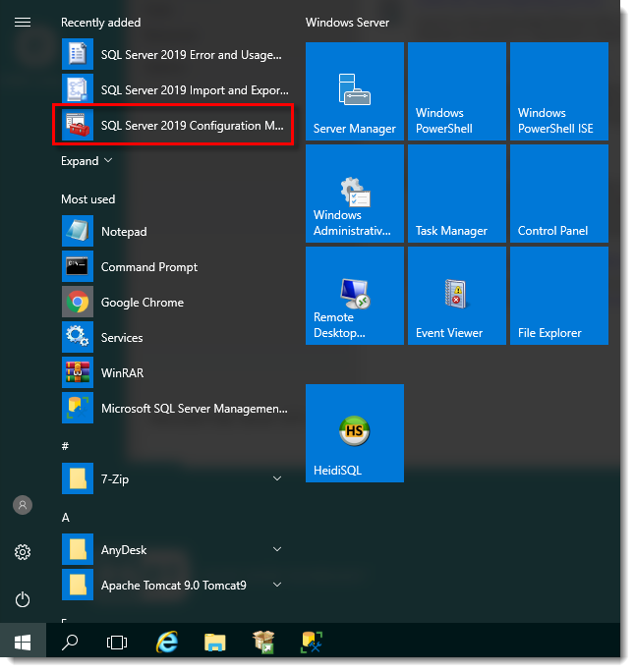Launch SQL Server 2019 Configuration Manager
Viewport: 635px width, 672px height.
175,126
